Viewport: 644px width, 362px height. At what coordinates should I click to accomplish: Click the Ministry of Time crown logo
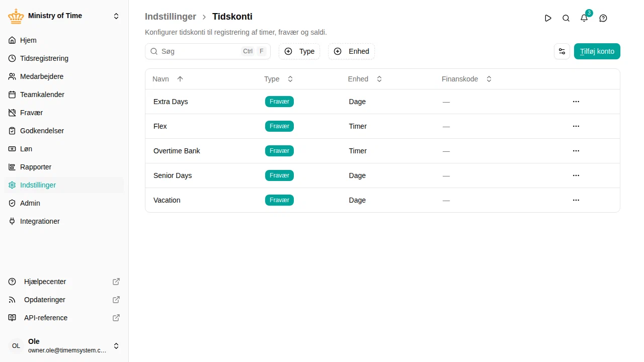[x=16, y=16]
